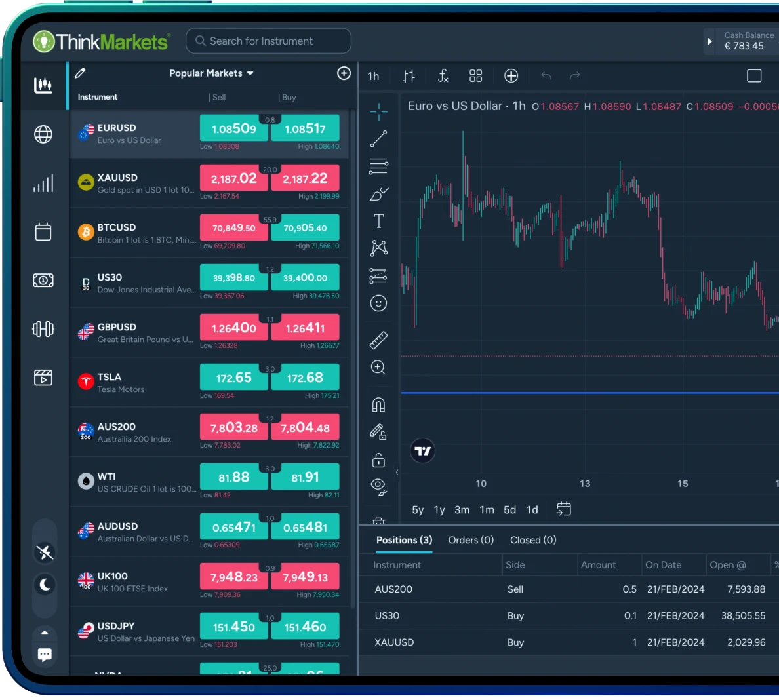Select the XABCD pattern tool
The image size is (779, 700).
[378, 248]
